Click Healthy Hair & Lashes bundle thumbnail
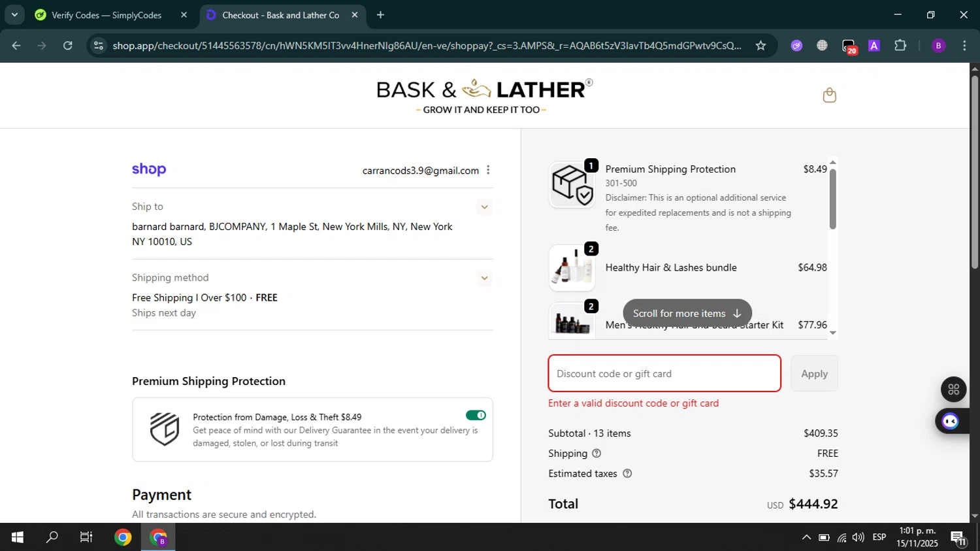The image size is (980, 551). click(x=572, y=268)
